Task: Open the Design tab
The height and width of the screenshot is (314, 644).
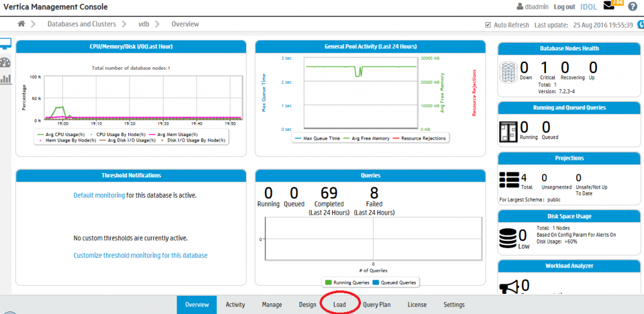Action: click(308, 305)
